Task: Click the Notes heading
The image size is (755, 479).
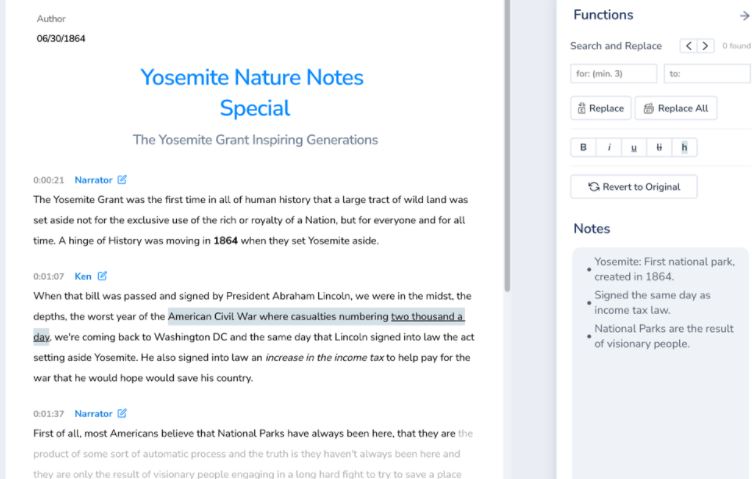Action: [x=592, y=229]
